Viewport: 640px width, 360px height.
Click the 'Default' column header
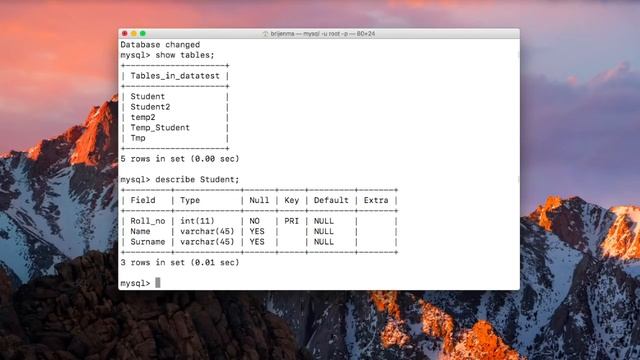[331, 200]
